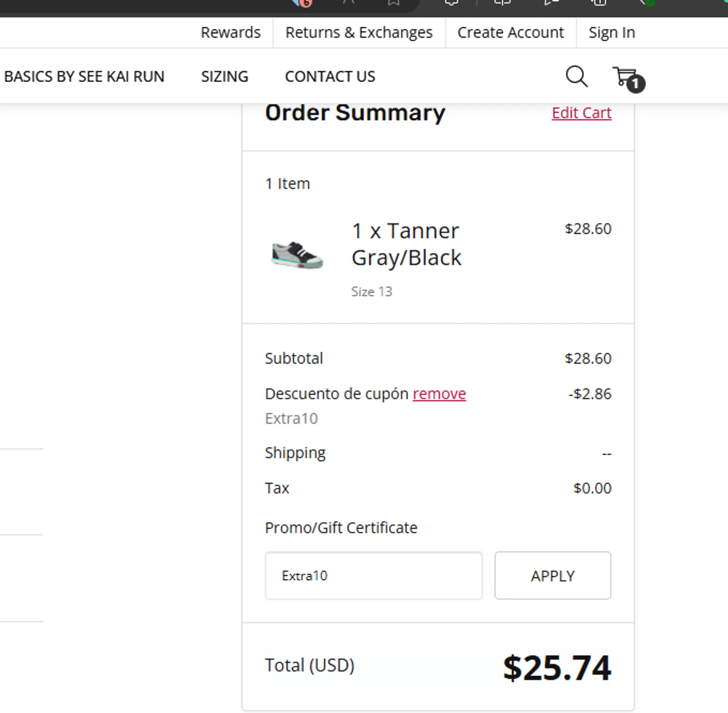Open the extension icon with red badge
This screenshot has height=713, width=728.
(302, 2)
